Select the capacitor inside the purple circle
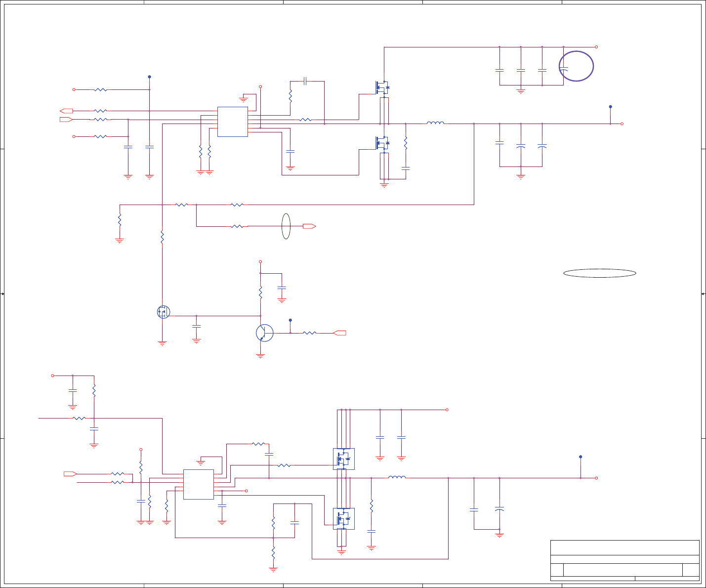706x588 pixels. pos(564,69)
